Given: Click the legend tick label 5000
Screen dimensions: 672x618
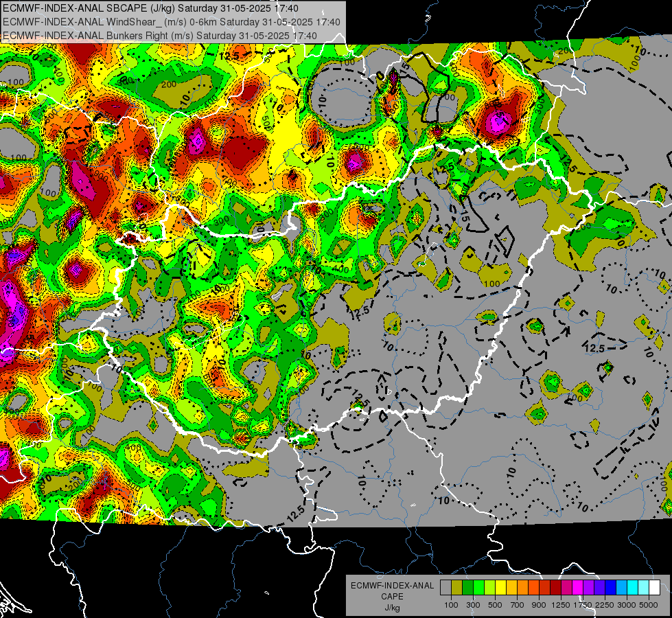Looking at the screenshot, I should pyautogui.click(x=649, y=605).
